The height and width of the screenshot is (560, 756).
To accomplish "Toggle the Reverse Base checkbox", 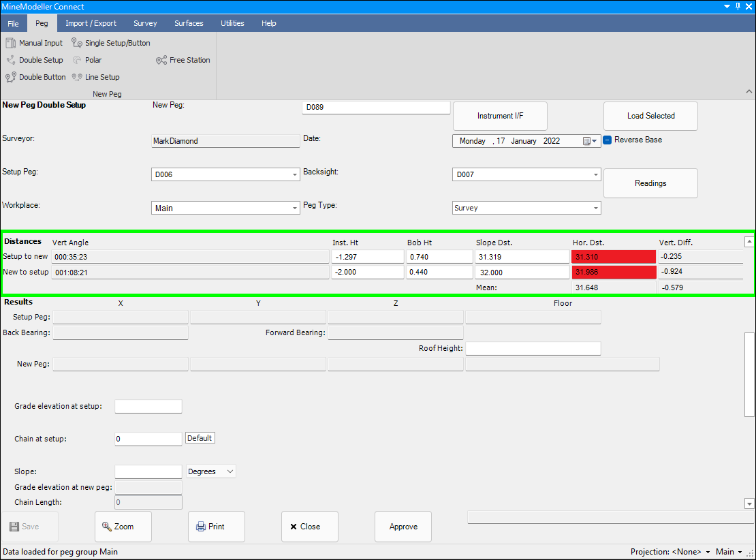I will click(x=608, y=140).
